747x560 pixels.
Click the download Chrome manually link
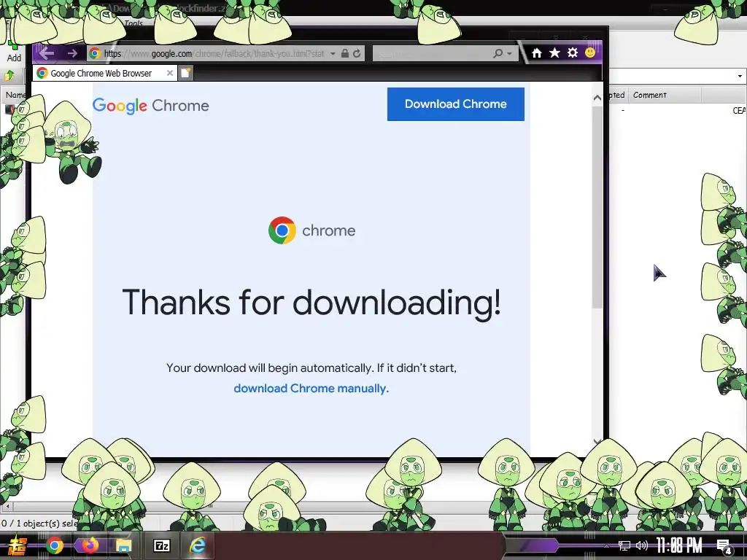click(x=311, y=389)
